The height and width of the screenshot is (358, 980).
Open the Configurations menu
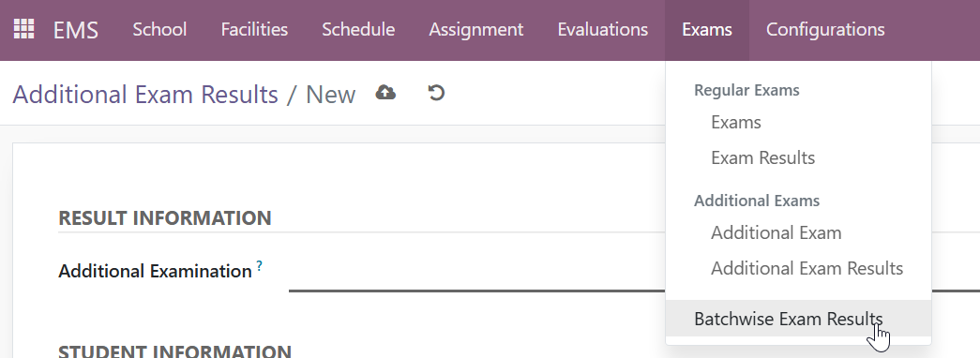[x=825, y=29]
